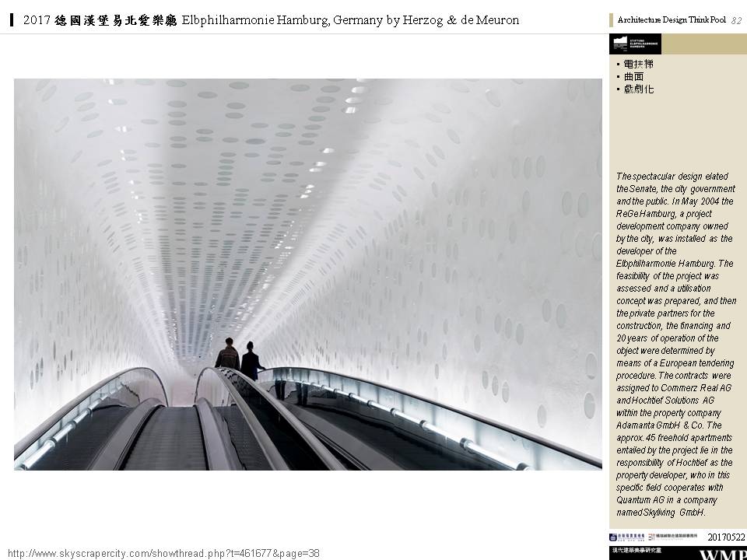Select the 曲面 bullet point
This screenshot has height=560, width=747.
[633, 77]
